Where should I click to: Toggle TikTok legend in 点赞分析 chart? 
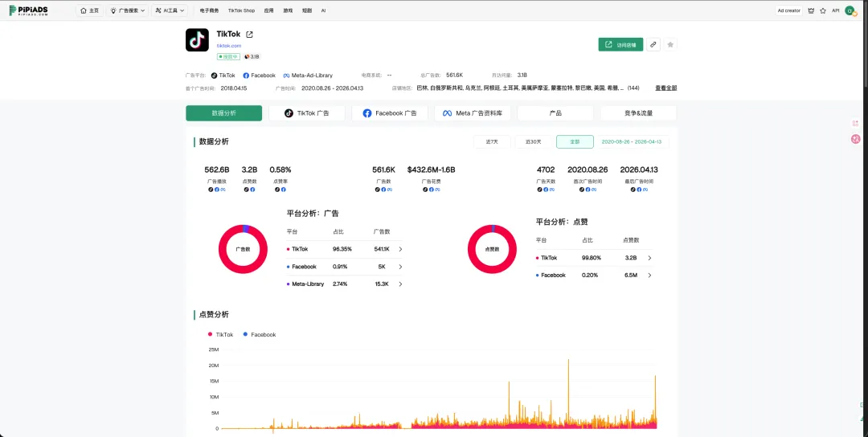point(220,335)
